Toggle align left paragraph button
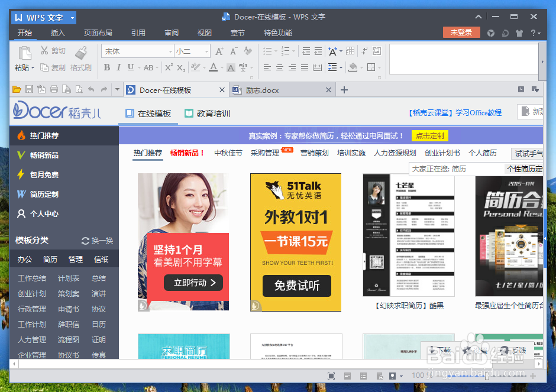Viewport: 556px width, 392px height. [x=267, y=67]
